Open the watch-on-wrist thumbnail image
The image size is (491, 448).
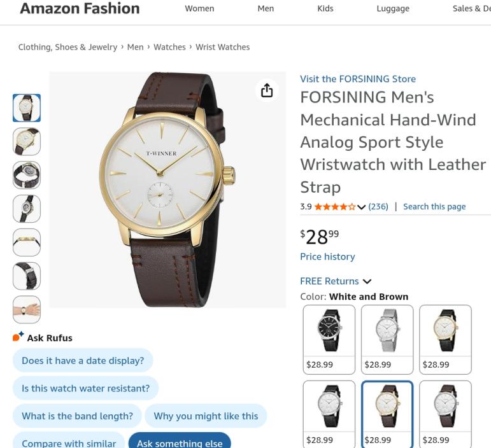[x=27, y=310]
